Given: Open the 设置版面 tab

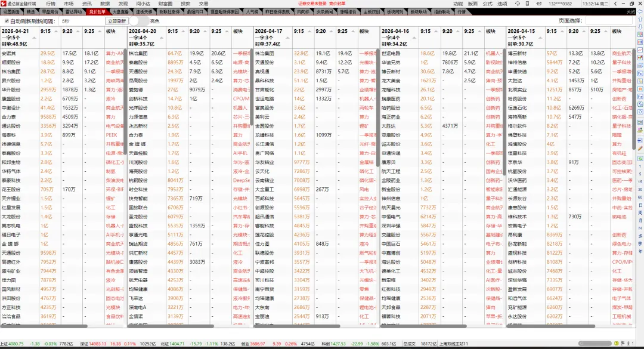Looking at the screenshot, I should coord(11,12).
